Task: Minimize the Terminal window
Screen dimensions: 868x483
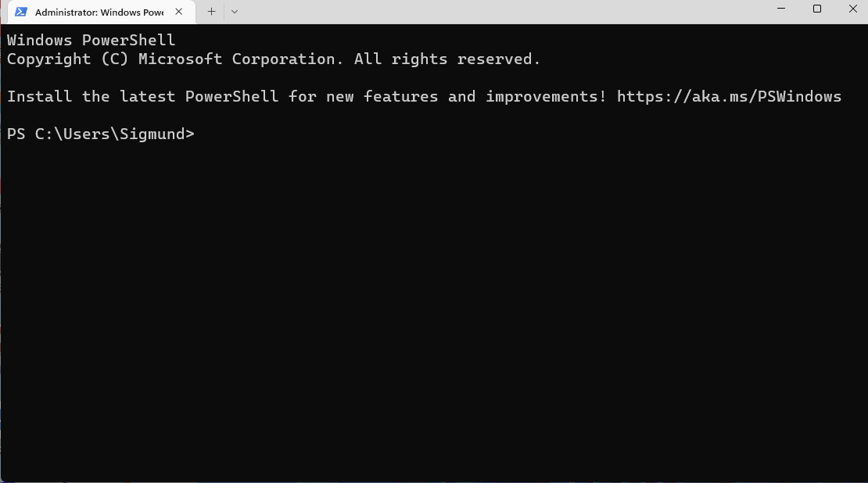Action: coord(781,9)
